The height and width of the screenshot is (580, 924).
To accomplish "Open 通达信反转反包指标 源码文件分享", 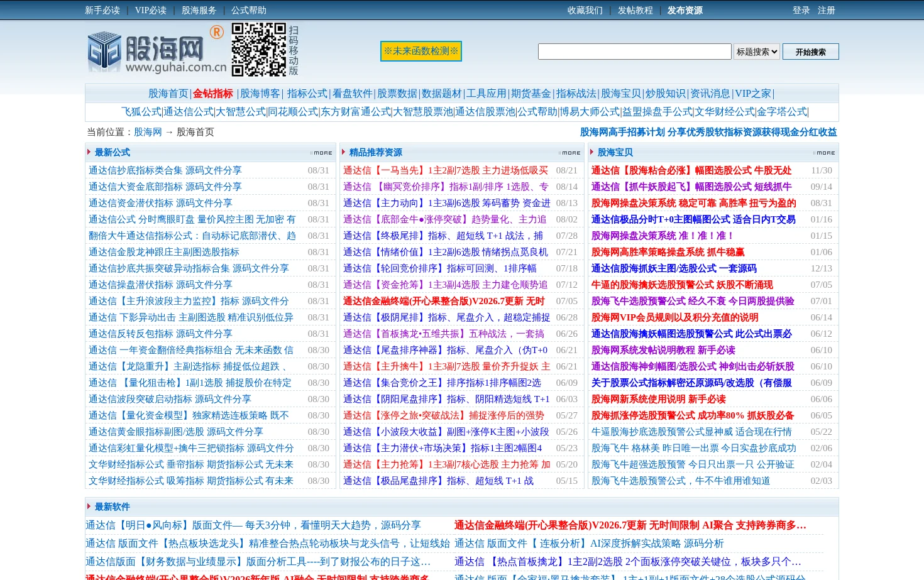I will 160,334.
